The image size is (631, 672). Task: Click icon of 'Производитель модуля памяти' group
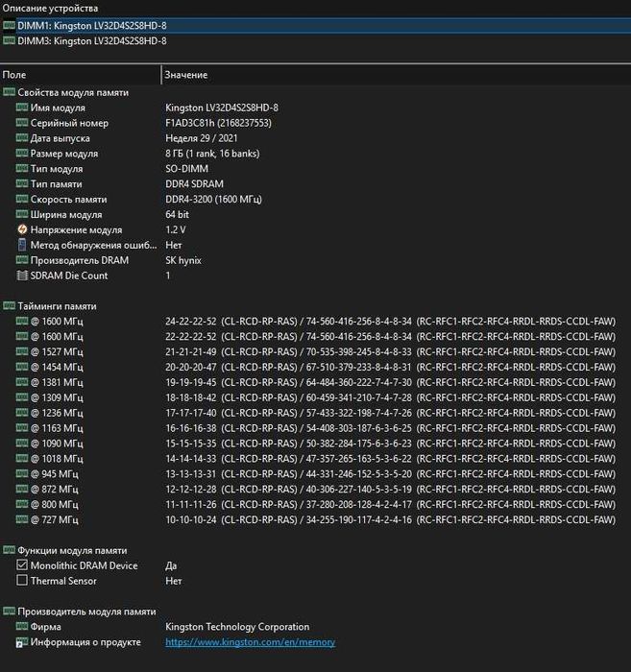click(x=9, y=611)
